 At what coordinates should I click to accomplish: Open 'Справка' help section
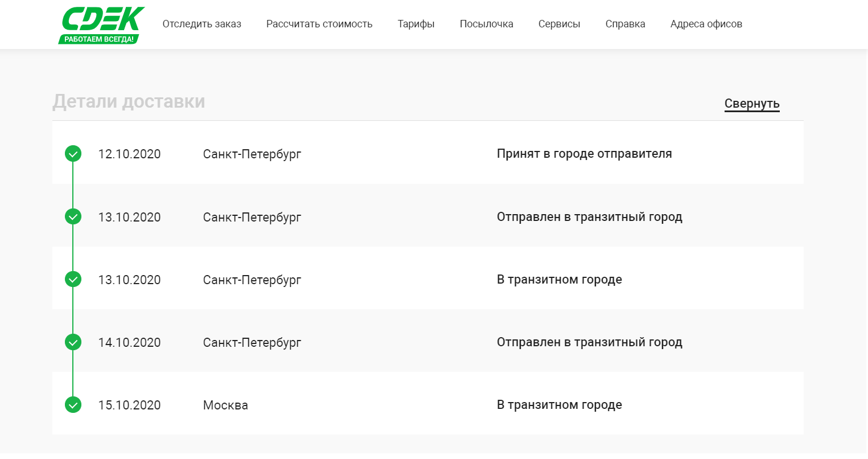tap(625, 24)
